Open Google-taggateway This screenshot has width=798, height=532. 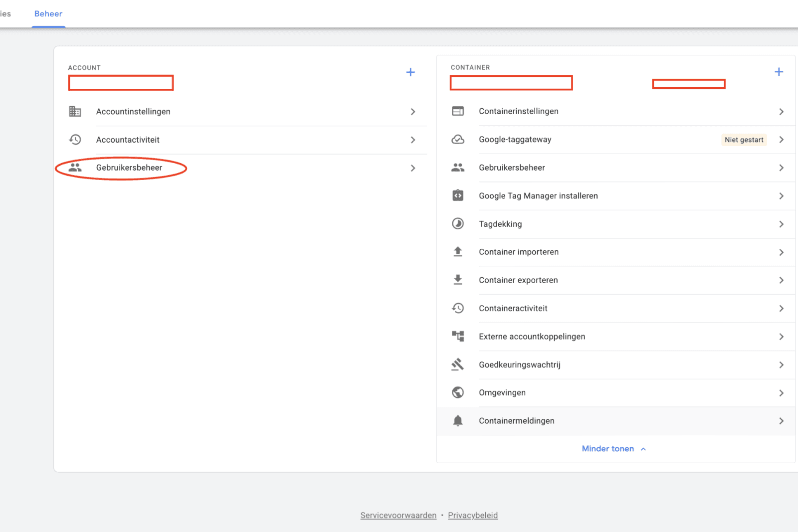coord(616,140)
